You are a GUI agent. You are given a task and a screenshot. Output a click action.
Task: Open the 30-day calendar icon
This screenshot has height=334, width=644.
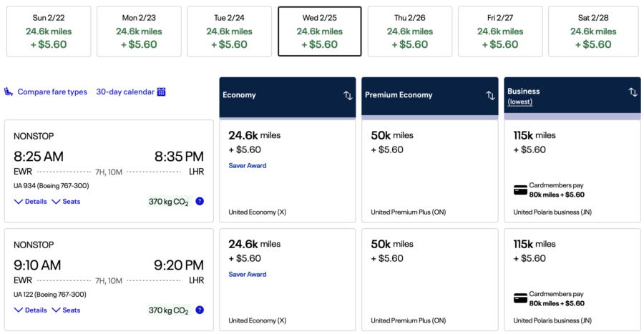click(162, 92)
